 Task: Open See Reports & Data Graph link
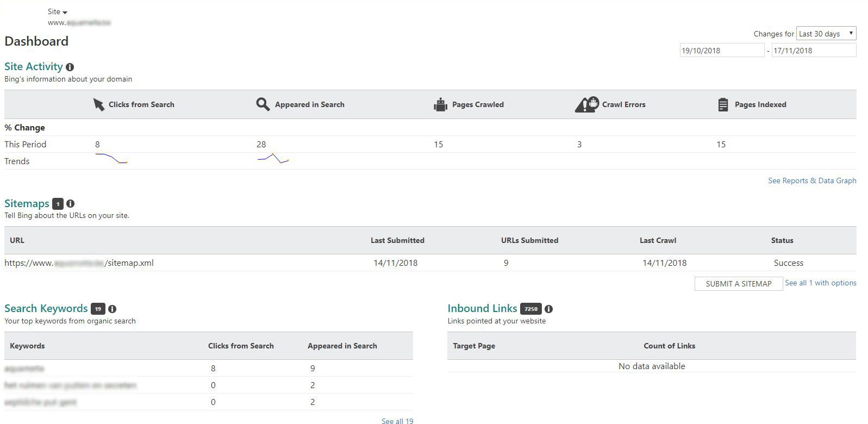pos(812,180)
